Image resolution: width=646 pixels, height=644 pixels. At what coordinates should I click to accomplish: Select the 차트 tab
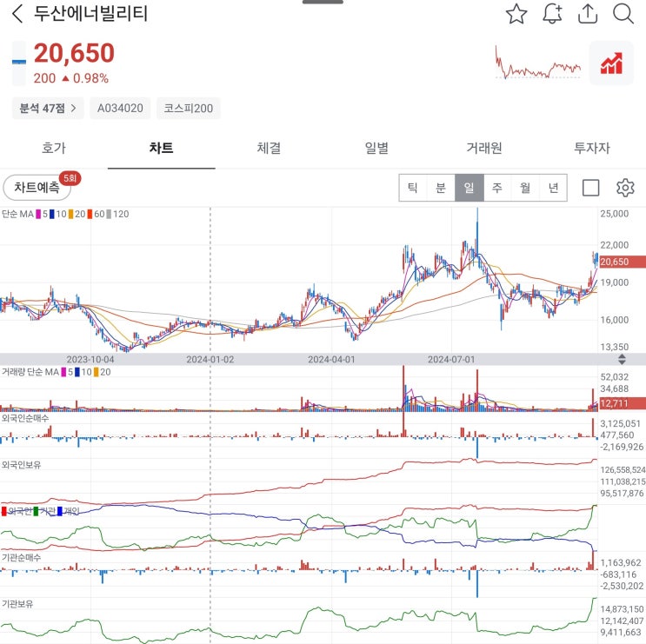click(x=161, y=148)
